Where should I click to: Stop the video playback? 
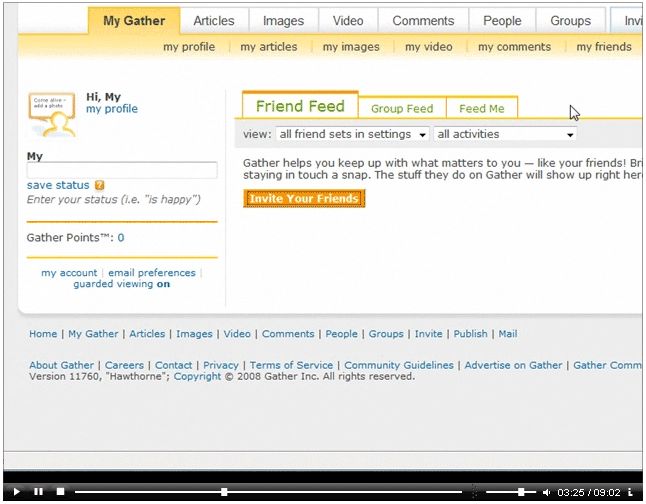[x=61, y=492]
